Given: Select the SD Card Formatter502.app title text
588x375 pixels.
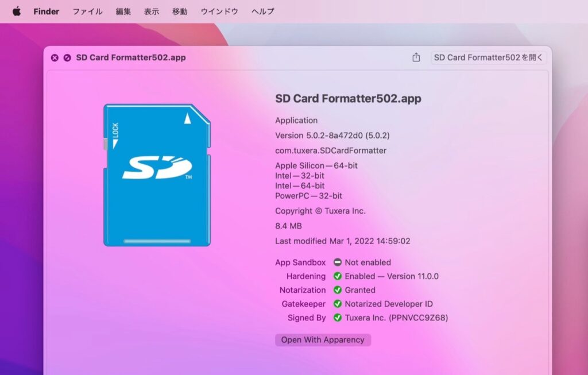Looking at the screenshot, I should pos(348,98).
